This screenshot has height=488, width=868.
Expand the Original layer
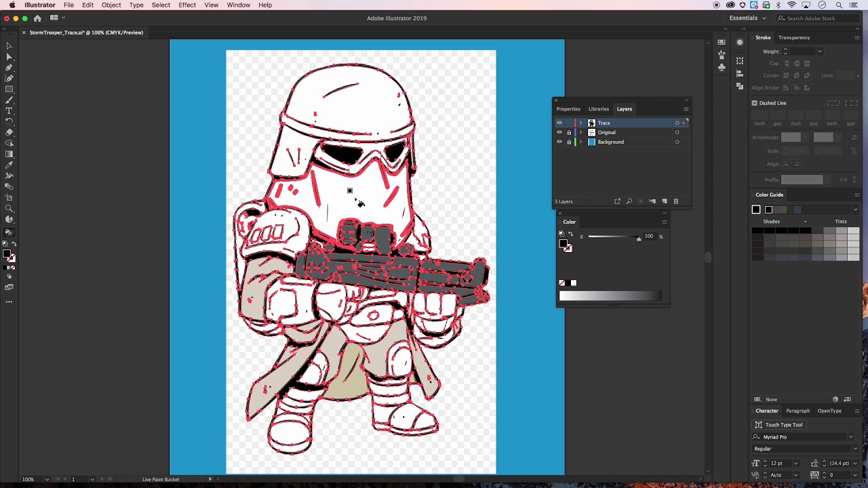point(580,132)
